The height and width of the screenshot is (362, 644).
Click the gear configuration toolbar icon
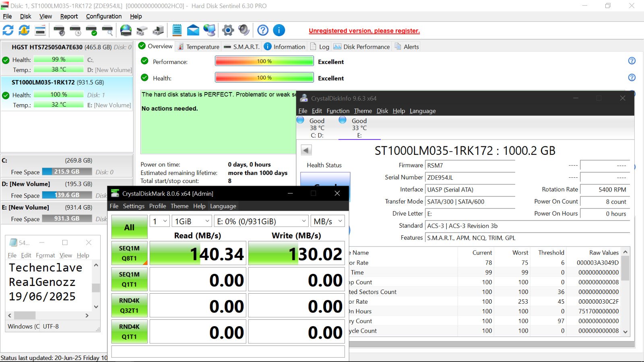[x=228, y=30]
